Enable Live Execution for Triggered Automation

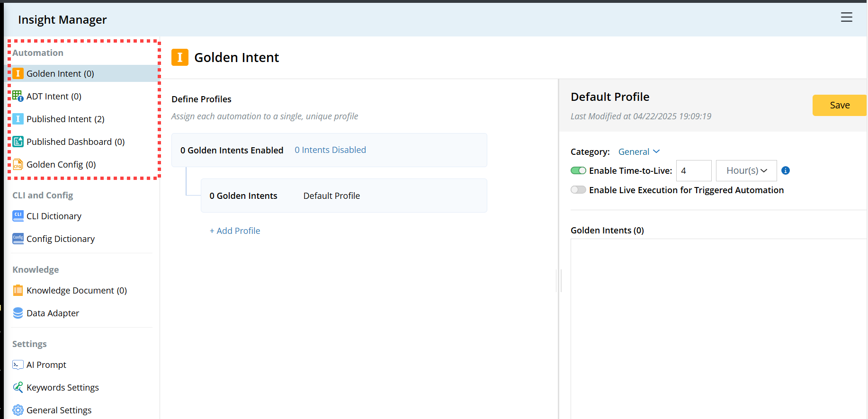(x=578, y=190)
